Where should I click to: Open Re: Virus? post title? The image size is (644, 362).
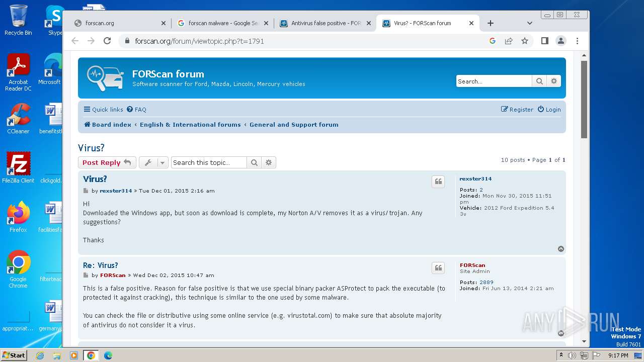pos(101,265)
